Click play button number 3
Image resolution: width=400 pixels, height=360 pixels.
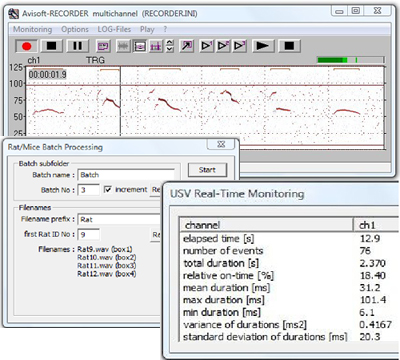239,46
